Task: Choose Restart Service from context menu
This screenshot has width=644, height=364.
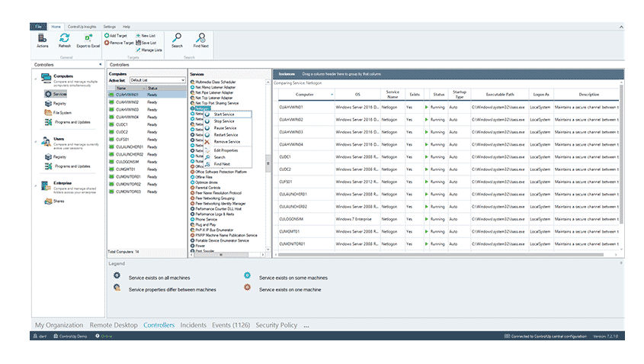Action: [x=229, y=135]
